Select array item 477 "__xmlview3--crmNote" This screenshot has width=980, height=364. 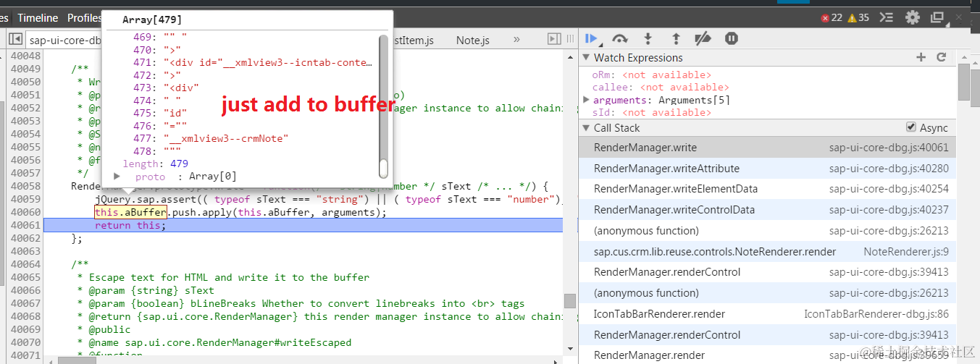pyautogui.click(x=212, y=138)
